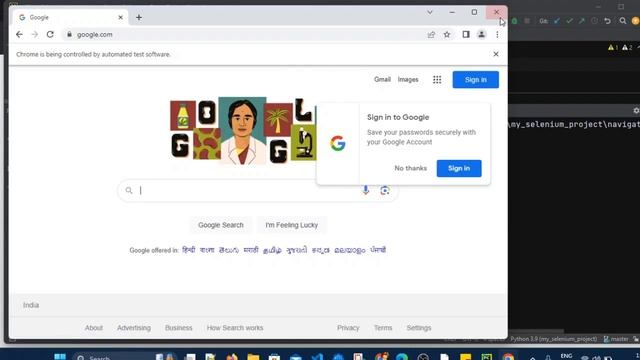
Task: Click PyCharm's Git update project arrow
Action: (557, 21)
